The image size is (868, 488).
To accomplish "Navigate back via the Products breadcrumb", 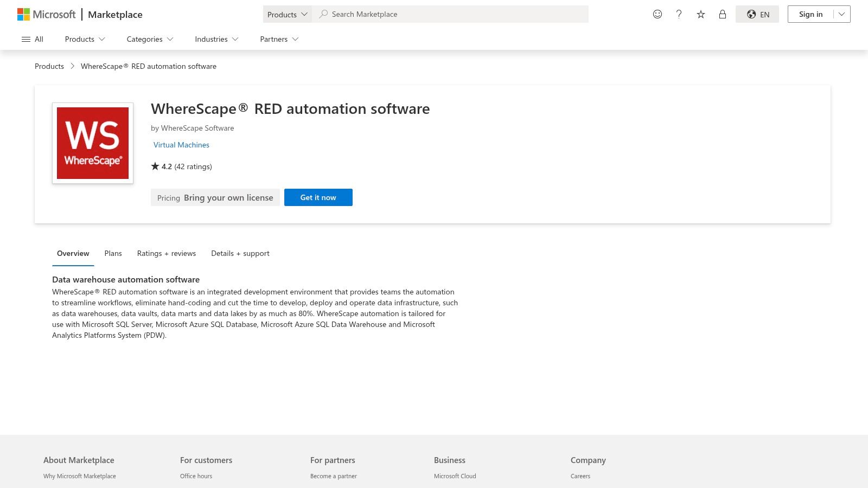I will coord(49,66).
